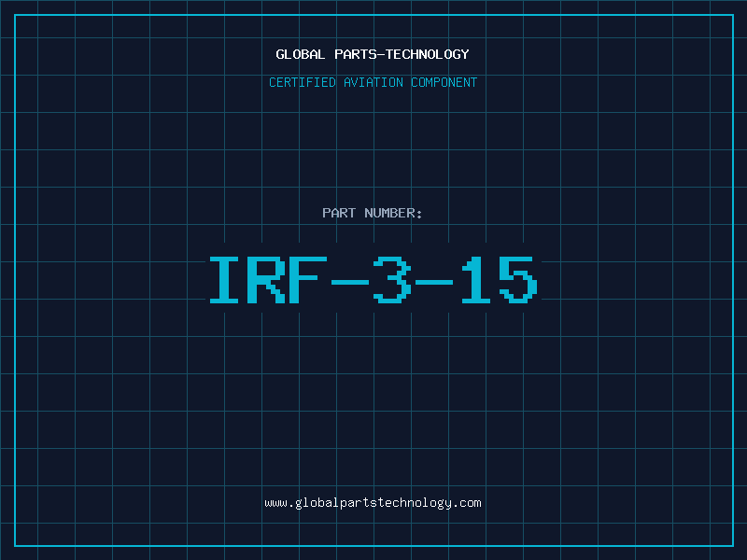Click the GLOBAL PARTS-TECHNOLOGY heading
This screenshot has width=747, height=560.
(x=373, y=54)
